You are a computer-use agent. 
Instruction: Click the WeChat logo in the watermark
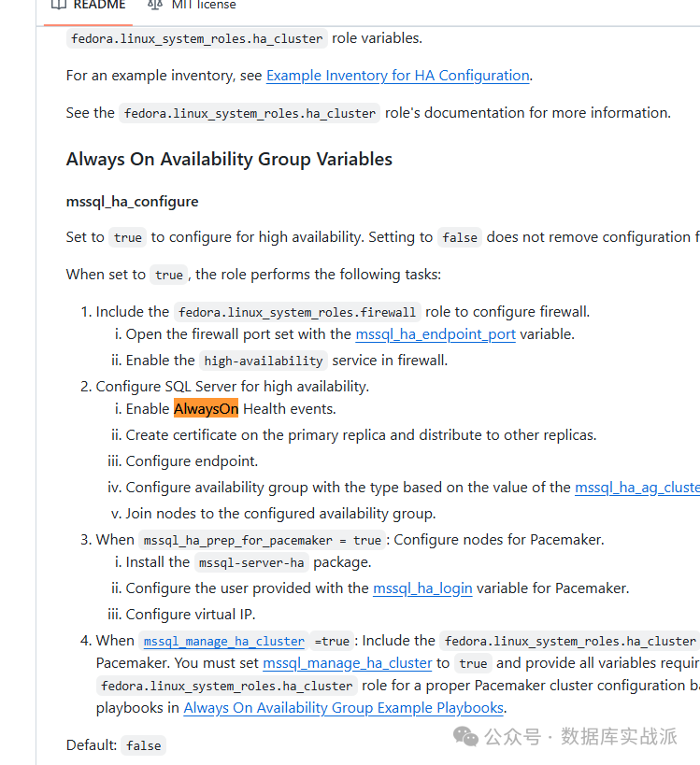(x=465, y=737)
